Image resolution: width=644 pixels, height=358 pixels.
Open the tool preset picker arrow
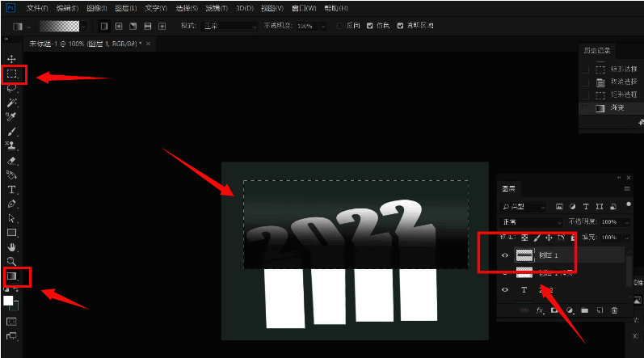pos(29,27)
